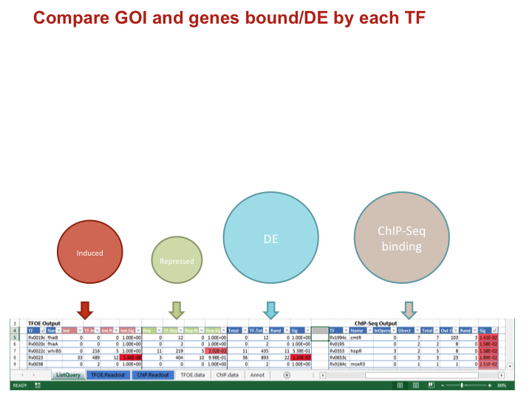Screen dimensions: 532x399
Task: Click the zoom slider handle
Action: click(x=463, y=385)
